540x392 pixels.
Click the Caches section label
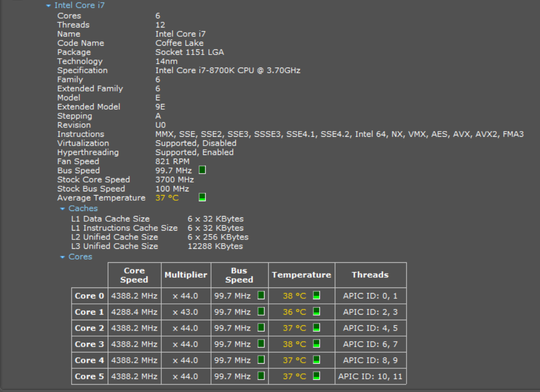click(83, 208)
